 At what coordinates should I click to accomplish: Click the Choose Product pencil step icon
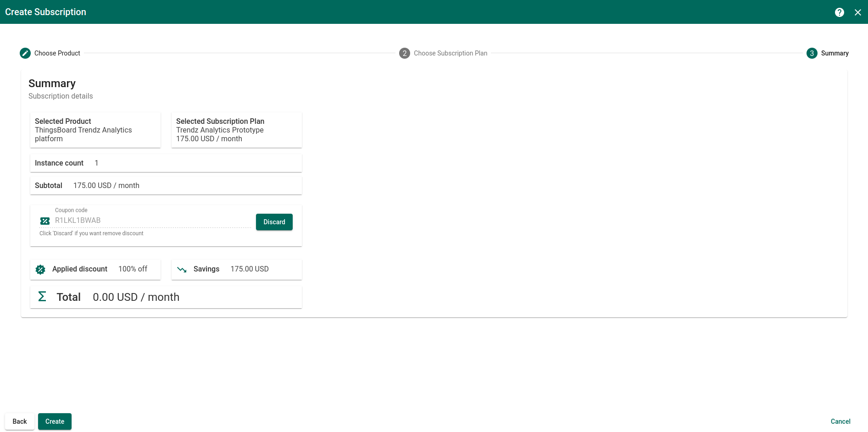(25, 53)
